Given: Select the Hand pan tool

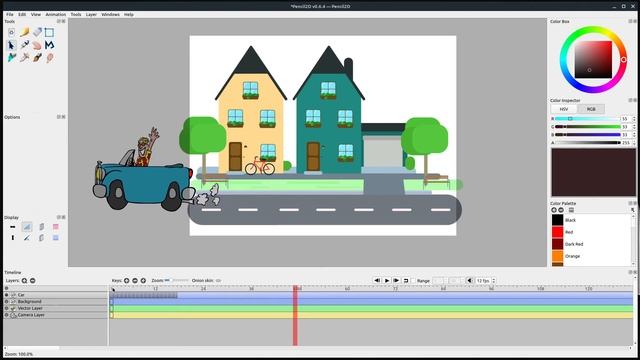Looking at the screenshot, I should coord(37,44).
